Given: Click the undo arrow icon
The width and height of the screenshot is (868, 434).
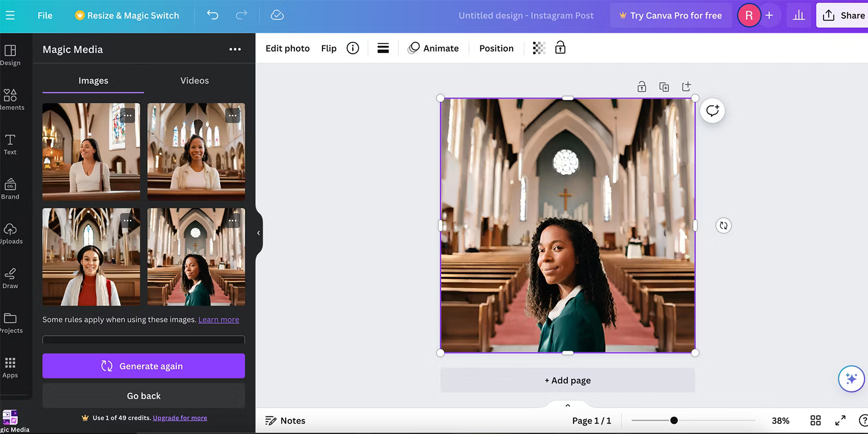Looking at the screenshot, I should [x=212, y=15].
